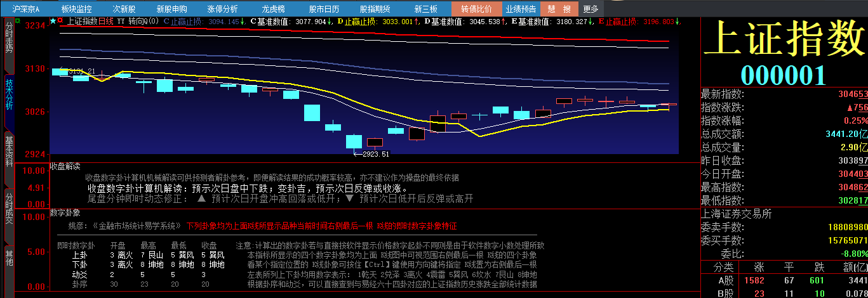Open the 股市日历 tab
The height and width of the screenshot is (298, 868).
click(324, 9)
